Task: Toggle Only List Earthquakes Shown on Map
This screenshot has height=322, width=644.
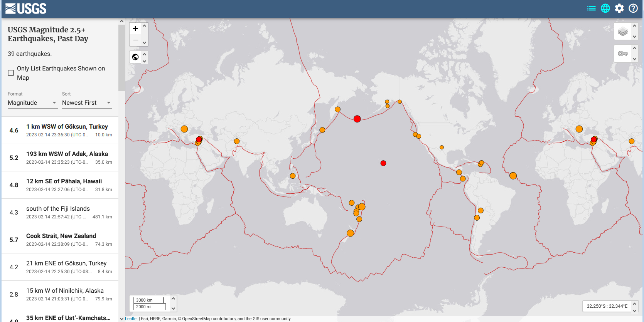Action: point(11,73)
